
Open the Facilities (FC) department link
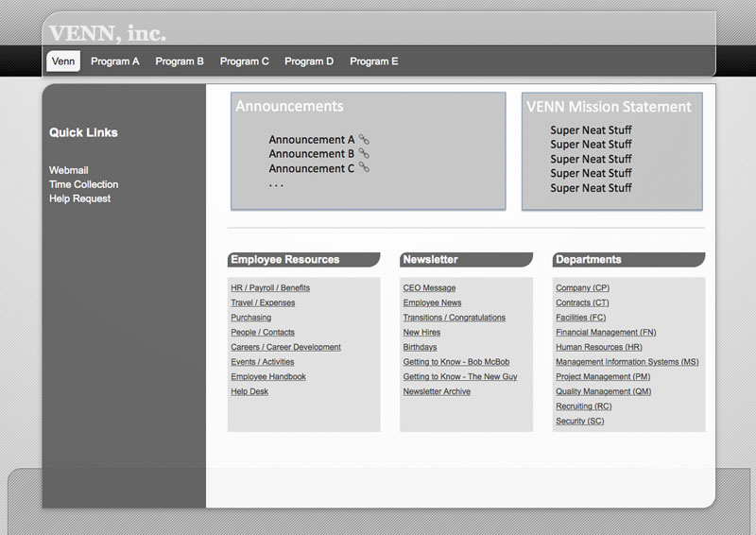[581, 318]
